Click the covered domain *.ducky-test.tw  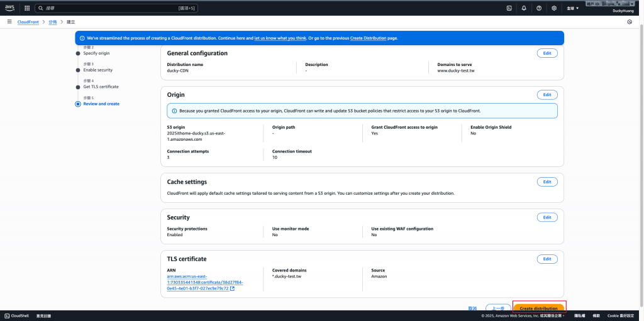287,276
